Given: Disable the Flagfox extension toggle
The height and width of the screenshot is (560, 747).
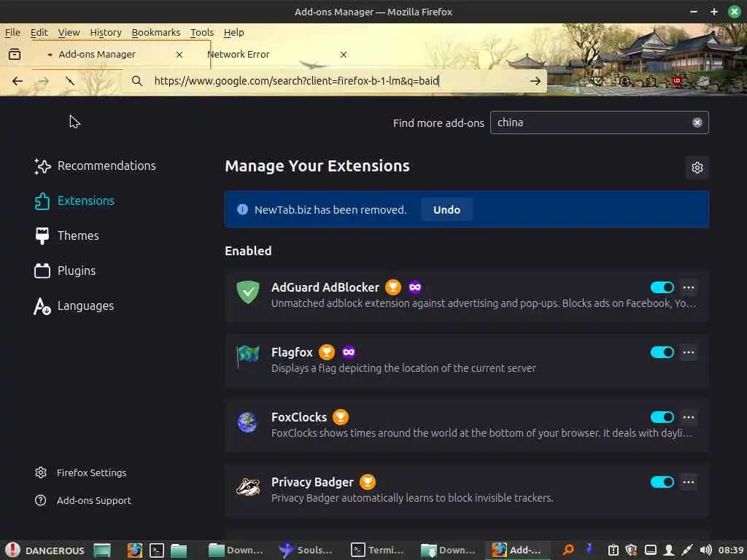Looking at the screenshot, I should 662,352.
